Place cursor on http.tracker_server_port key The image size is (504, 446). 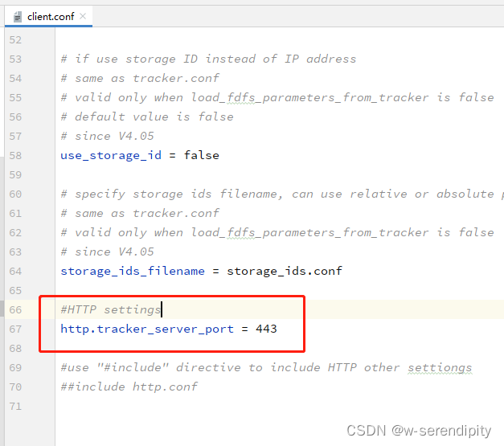146,329
